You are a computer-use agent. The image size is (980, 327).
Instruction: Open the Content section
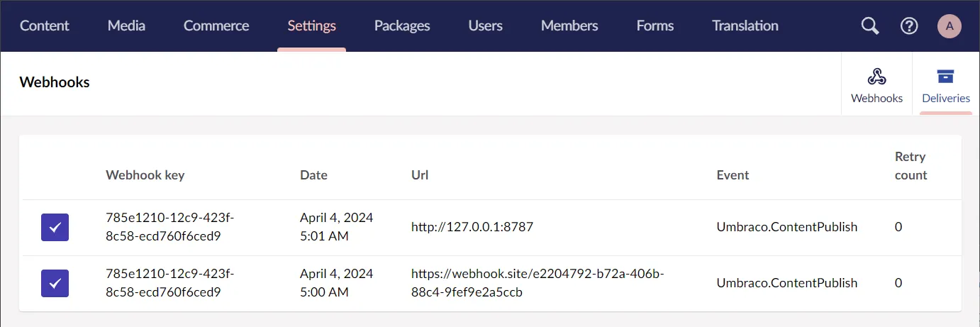coord(45,26)
